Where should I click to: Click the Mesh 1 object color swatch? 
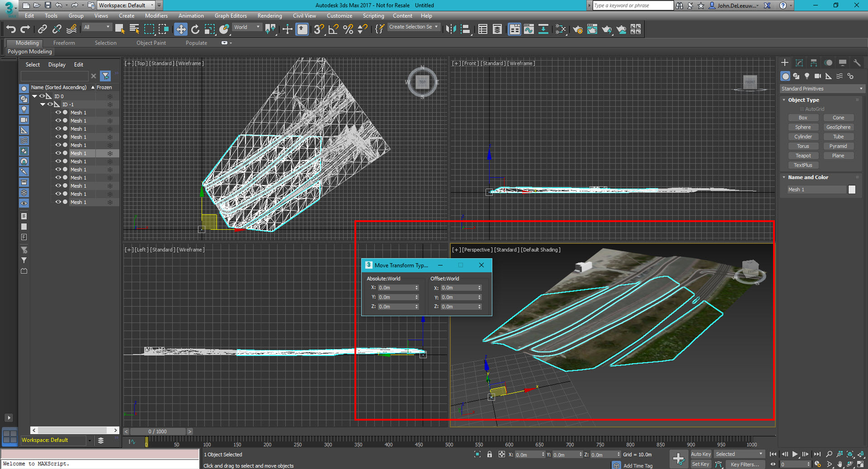[852, 189]
